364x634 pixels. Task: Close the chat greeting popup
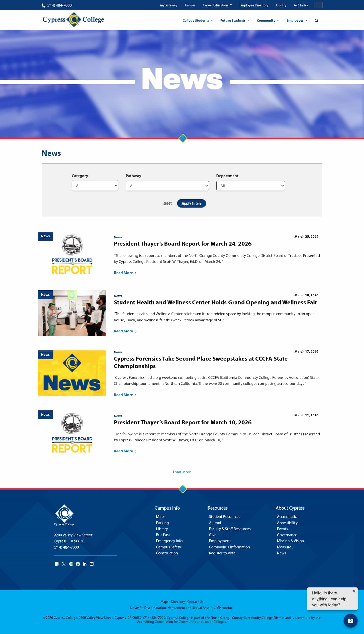click(354, 591)
